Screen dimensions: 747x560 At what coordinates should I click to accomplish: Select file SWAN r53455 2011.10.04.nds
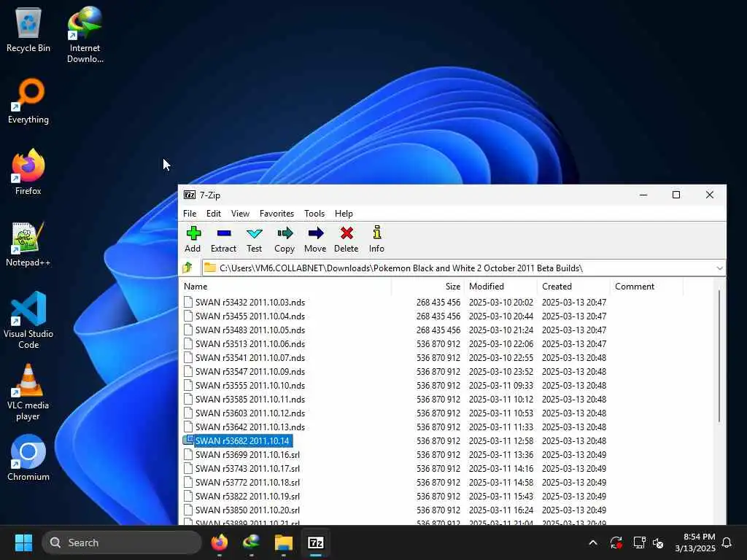(250, 316)
